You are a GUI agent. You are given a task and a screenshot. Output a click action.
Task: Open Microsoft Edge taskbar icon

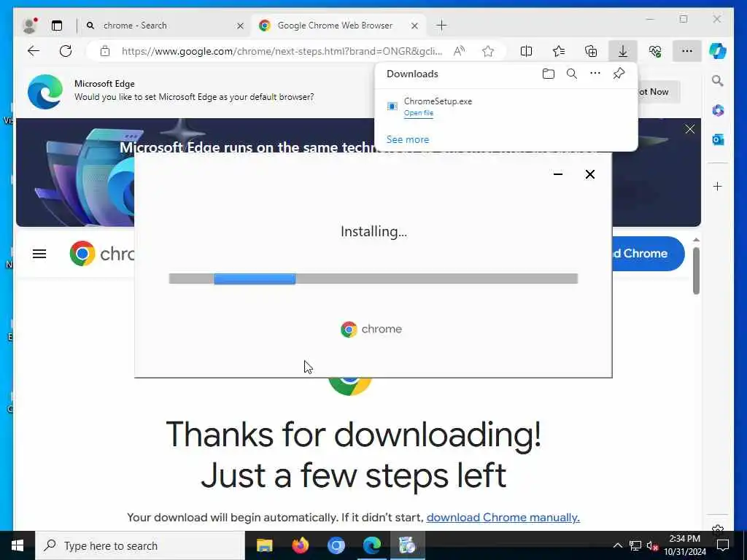(x=371, y=545)
